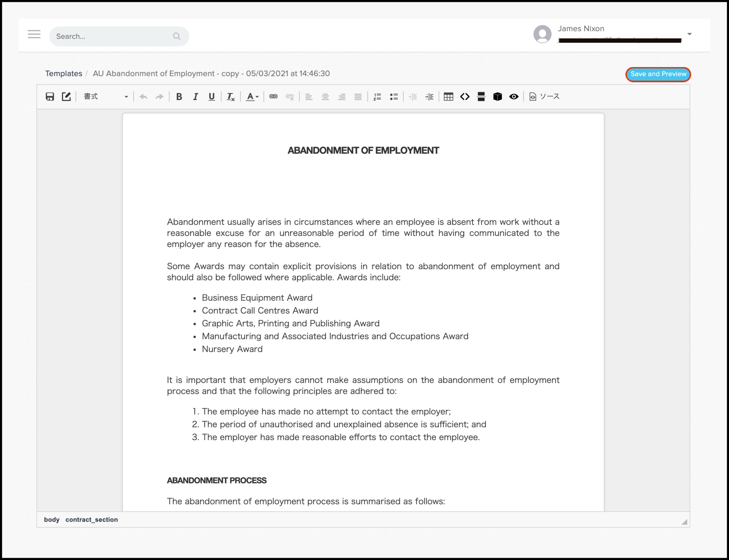
Task: Click the save disk icon in toolbar
Action: tap(50, 97)
